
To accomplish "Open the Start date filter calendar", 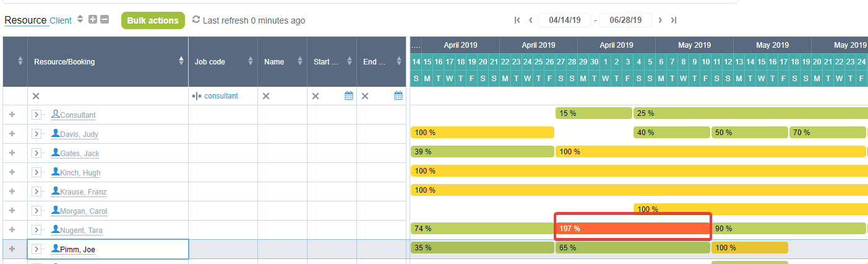I will pyautogui.click(x=349, y=96).
